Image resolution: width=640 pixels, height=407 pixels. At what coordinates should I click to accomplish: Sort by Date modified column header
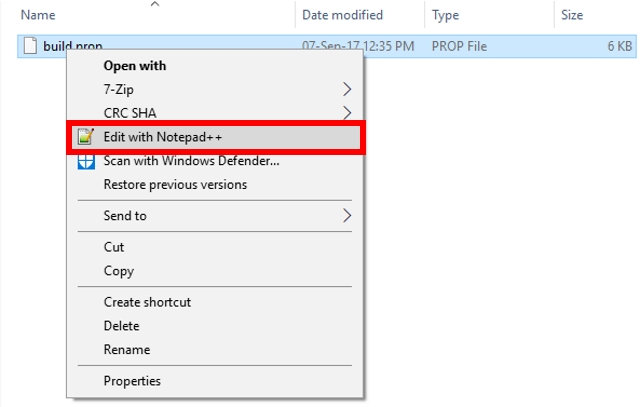pos(342,15)
